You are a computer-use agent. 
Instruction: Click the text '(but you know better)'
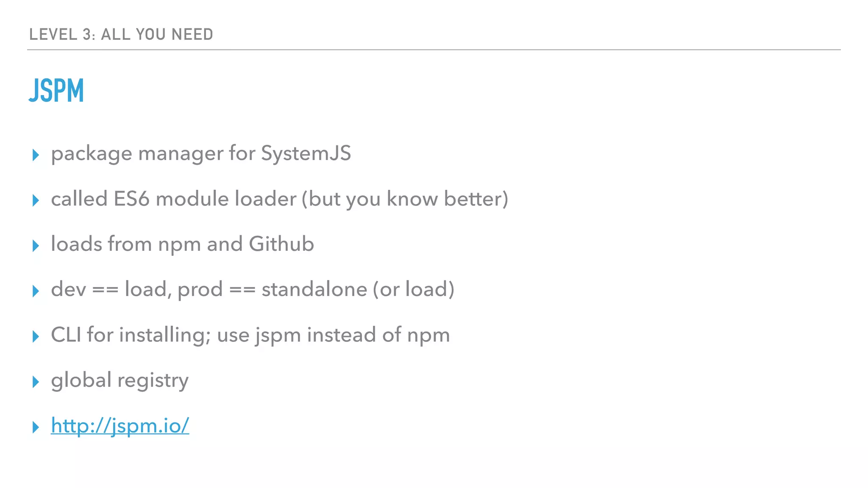click(x=405, y=199)
